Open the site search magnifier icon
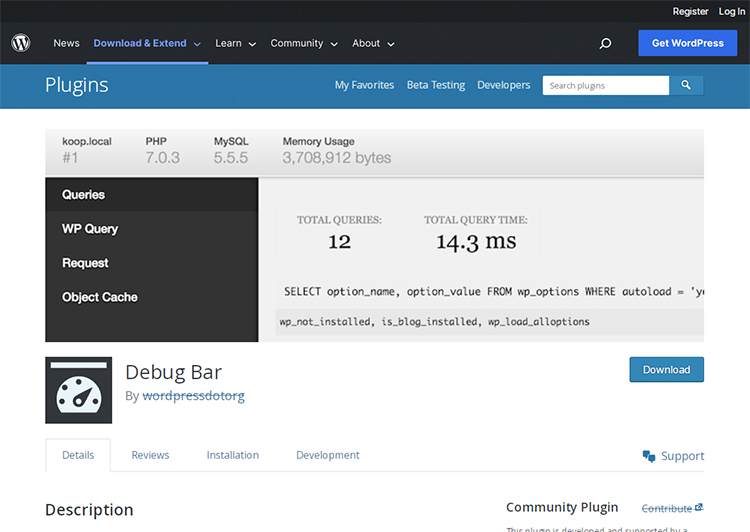This screenshot has width=750, height=532. pyautogui.click(x=605, y=44)
